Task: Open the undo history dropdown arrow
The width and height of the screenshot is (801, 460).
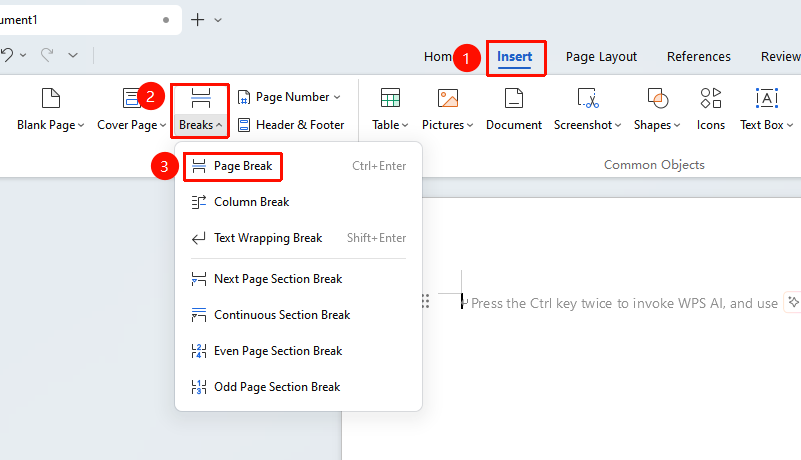Action: 23,55
